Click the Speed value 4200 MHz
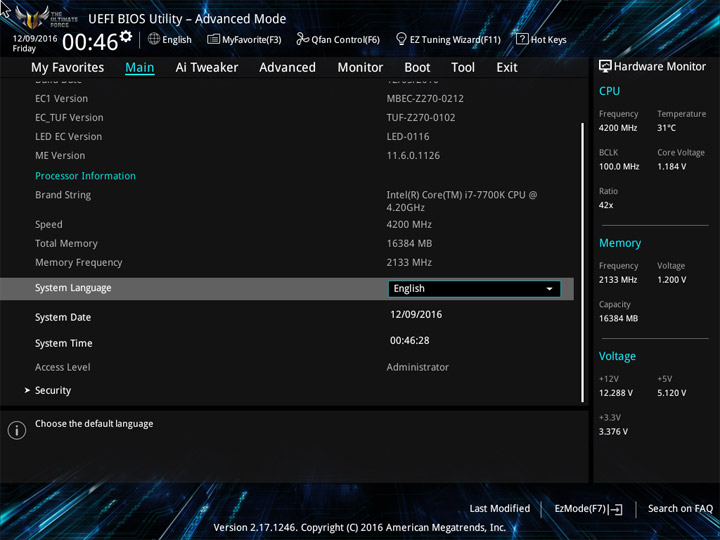 coord(409,225)
